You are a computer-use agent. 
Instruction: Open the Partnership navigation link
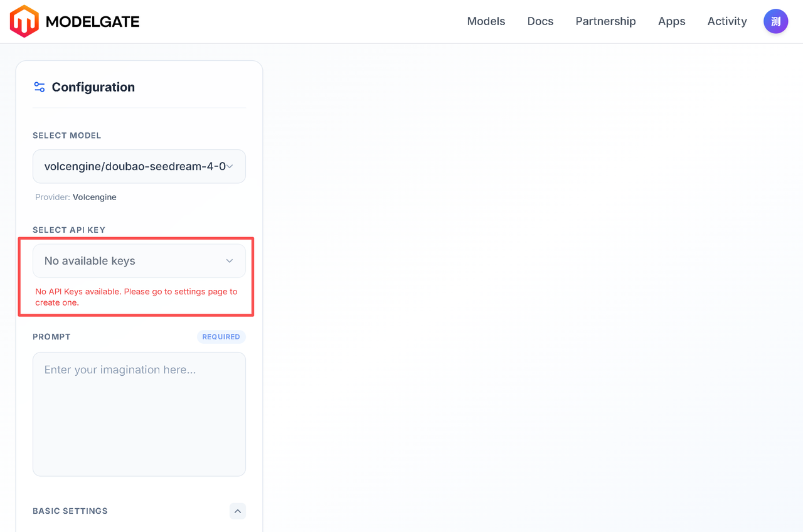605,21
